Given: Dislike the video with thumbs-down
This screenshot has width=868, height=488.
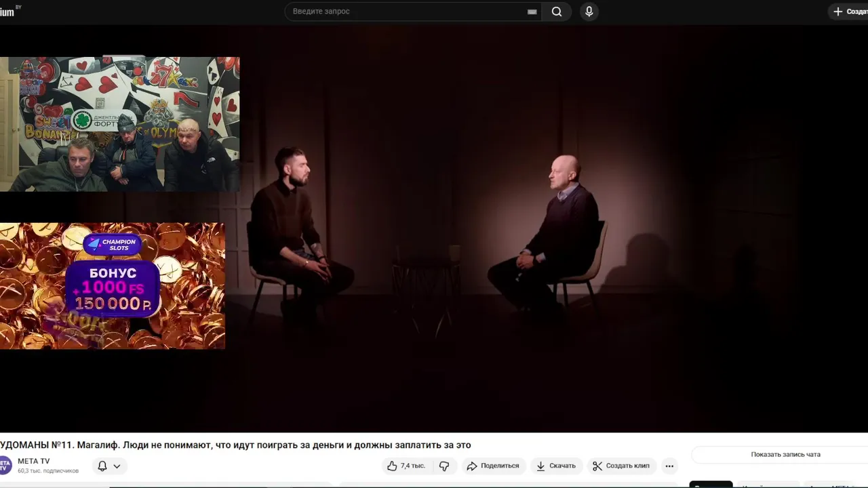Looking at the screenshot, I should pos(444,466).
